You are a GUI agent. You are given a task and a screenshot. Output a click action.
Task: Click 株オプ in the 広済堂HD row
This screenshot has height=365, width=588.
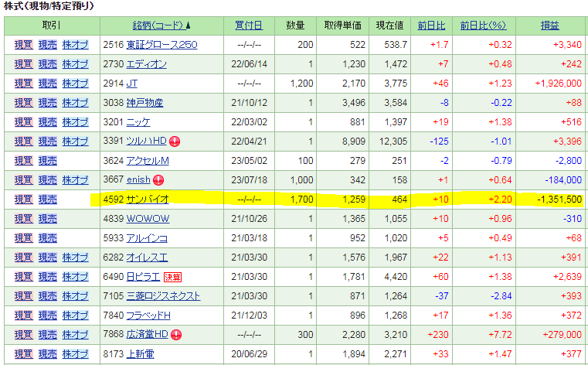pyautogui.click(x=76, y=335)
